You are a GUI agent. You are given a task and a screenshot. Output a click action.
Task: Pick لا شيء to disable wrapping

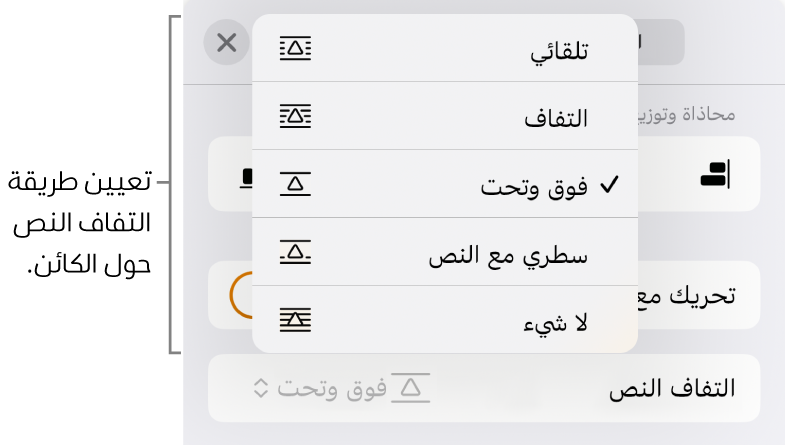coord(556,323)
